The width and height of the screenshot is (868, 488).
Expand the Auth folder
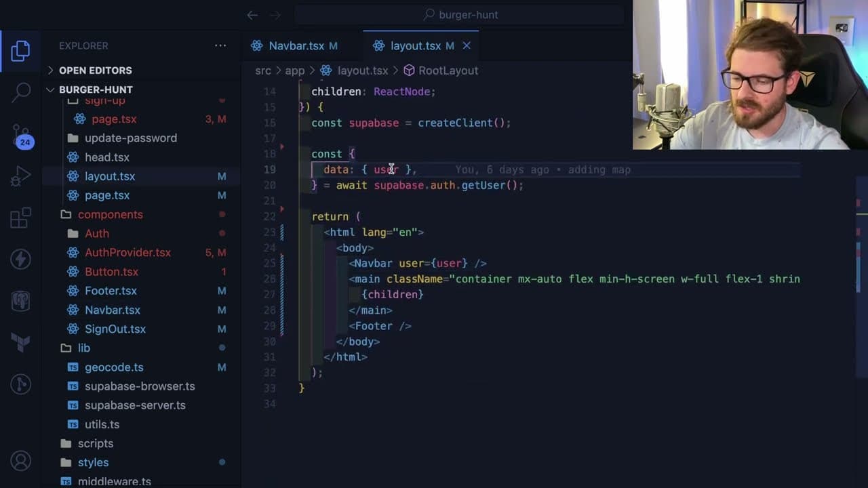pos(97,233)
